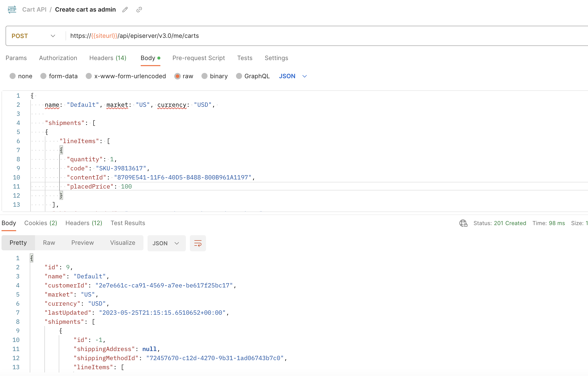The height and width of the screenshot is (376, 588).
Task: Switch to the Authorization tab
Action: (x=58, y=58)
